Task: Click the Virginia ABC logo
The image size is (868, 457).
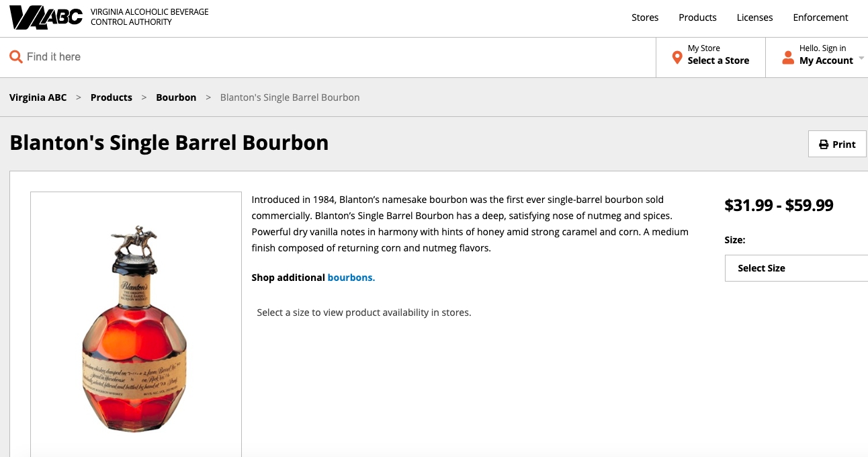Action: tap(46, 17)
